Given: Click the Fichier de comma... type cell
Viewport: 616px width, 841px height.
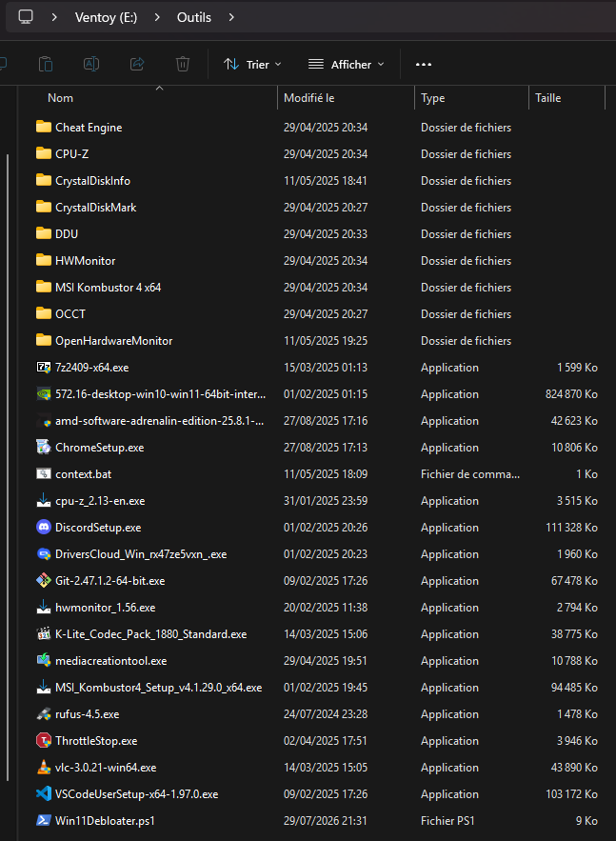Looking at the screenshot, I should [x=470, y=474].
